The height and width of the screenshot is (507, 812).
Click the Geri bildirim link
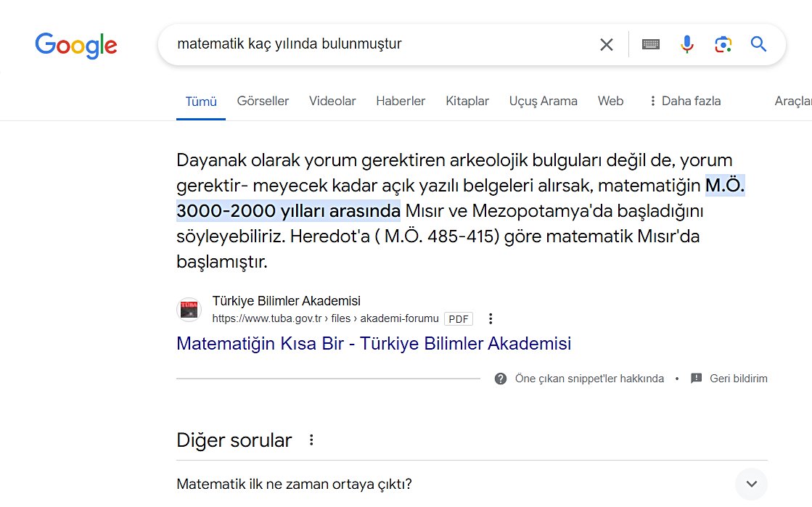[x=738, y=379]
